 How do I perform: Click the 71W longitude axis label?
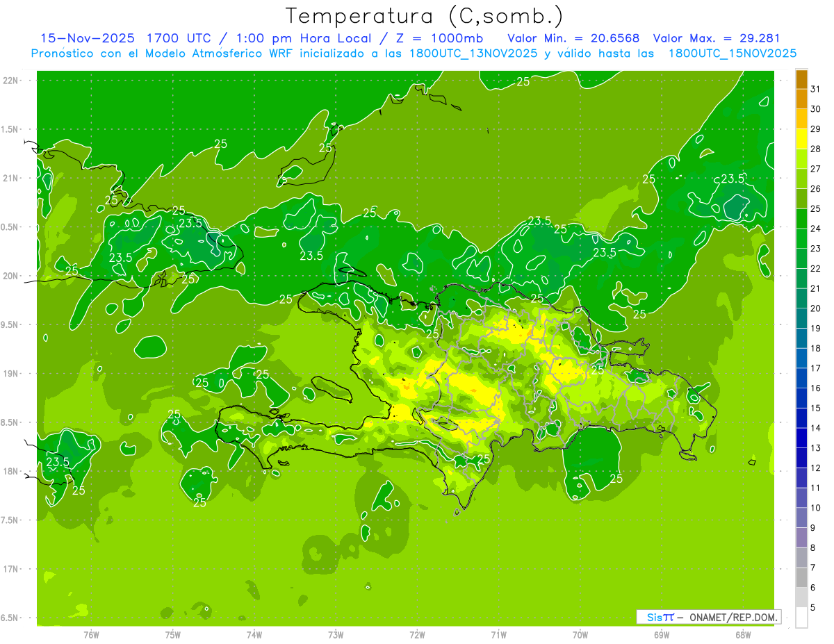498,634
